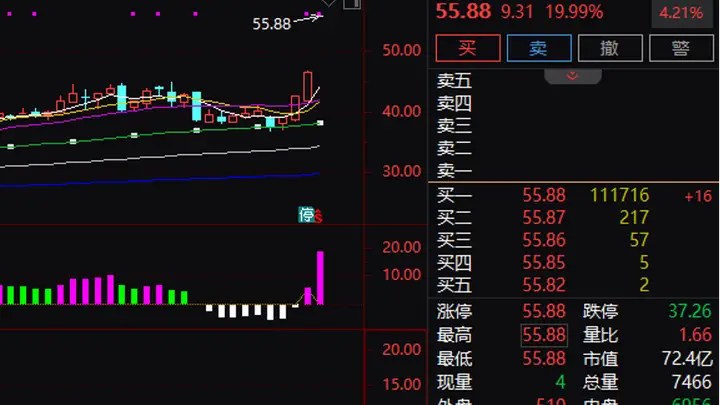The height and width of the screenshot is (405, 720).
Task: Click the 买五 bid price 55.82
Action: [x=544, y=285]
